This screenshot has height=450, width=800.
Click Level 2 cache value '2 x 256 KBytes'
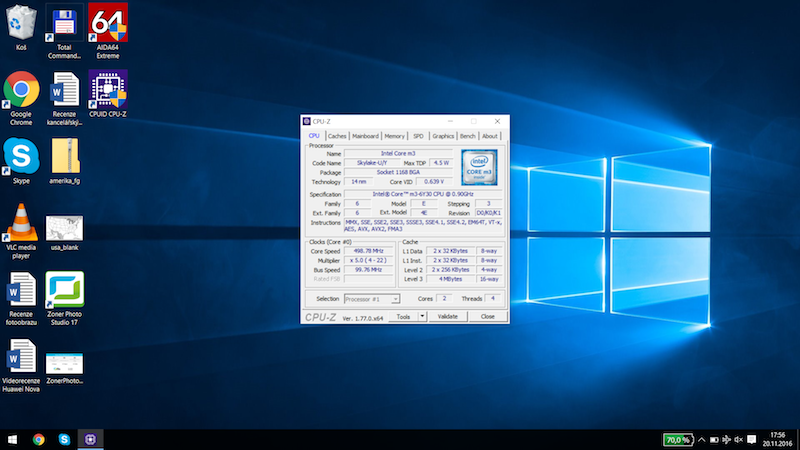[x=451, y=269]
